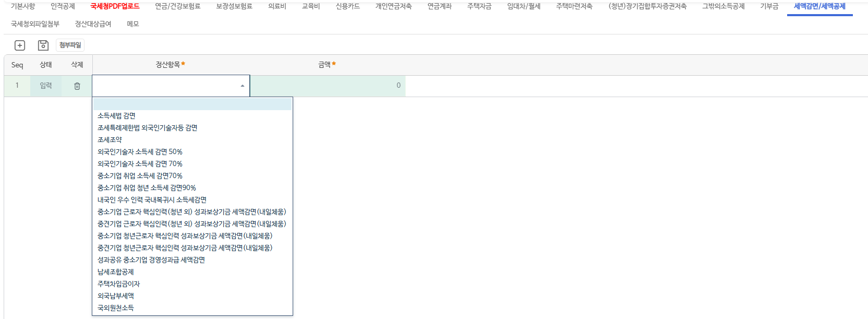Viewport: 868px width, 319px height.
Task: Select 주택차입금이자 option
Action: tap(192, 284)
